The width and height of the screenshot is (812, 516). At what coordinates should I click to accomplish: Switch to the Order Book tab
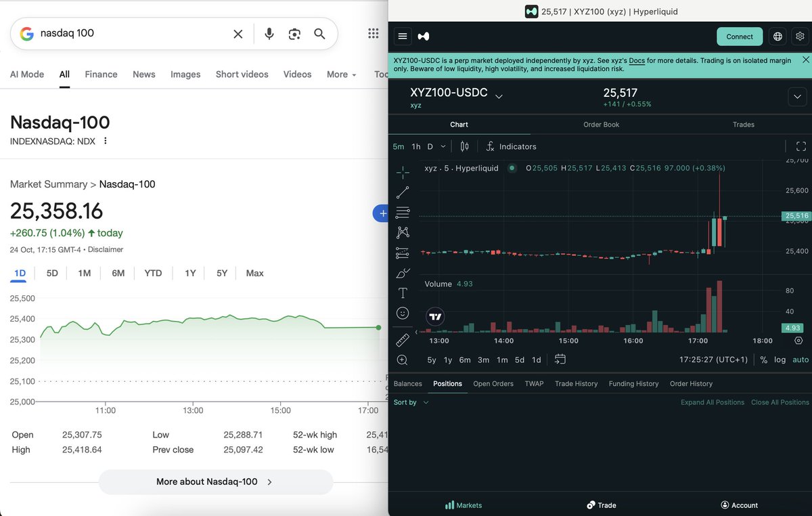click(601, 125)
